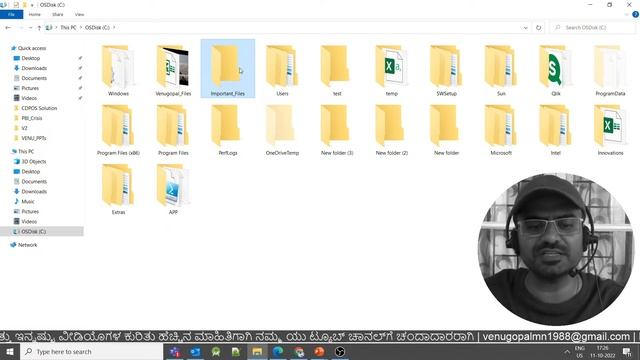
Task: Select Network in navigation pane
Action: [27, 245]
